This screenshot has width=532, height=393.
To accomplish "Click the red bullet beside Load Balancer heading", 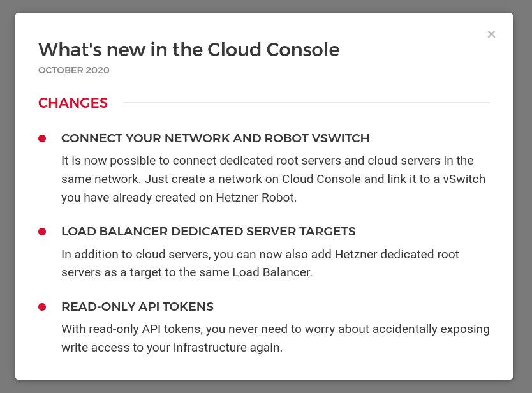I will (x=42, y=232).
